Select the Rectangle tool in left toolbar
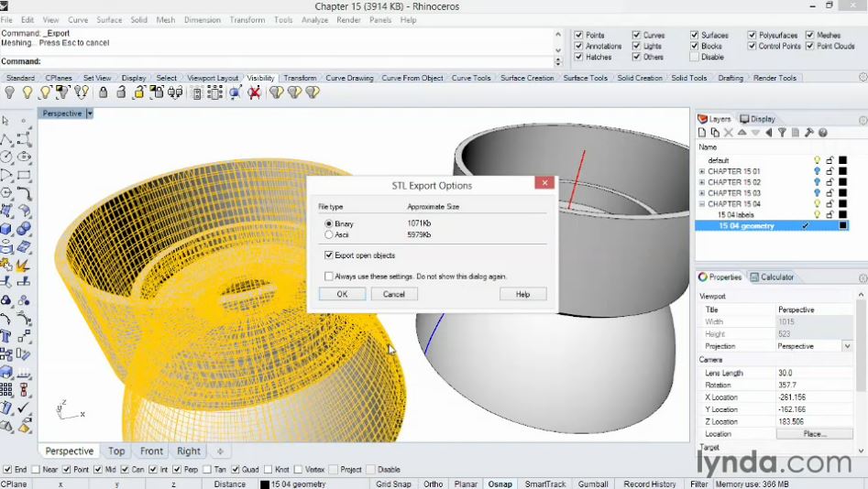Screen dimensions: 868x489 pyautogui.click(x=24, y=175)
